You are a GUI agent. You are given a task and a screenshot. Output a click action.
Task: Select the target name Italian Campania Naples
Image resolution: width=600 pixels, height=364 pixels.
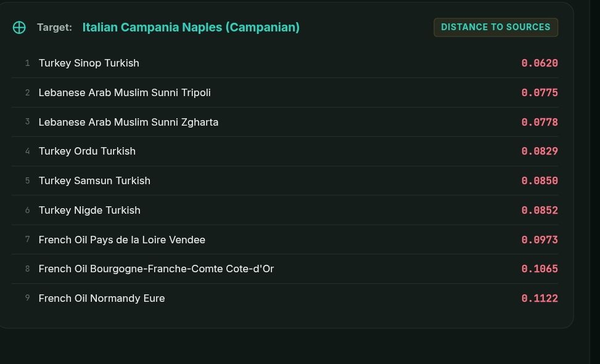click(191, 27)
